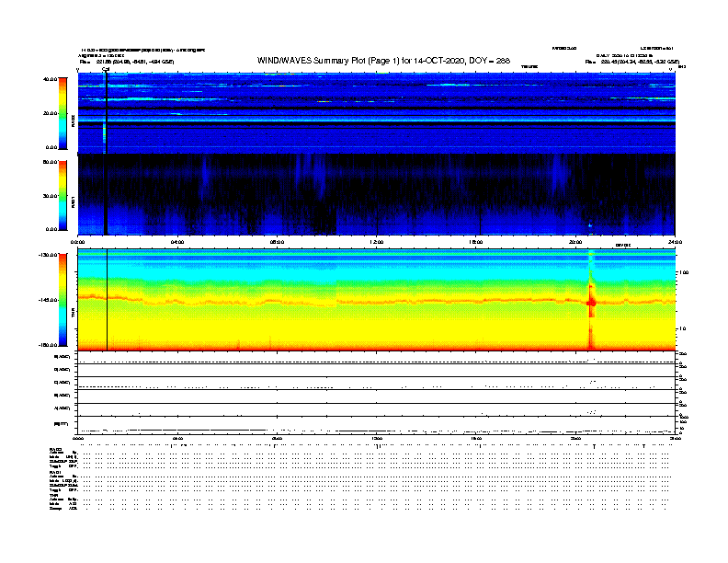Click the black calibration line in TNR panel

108,300
